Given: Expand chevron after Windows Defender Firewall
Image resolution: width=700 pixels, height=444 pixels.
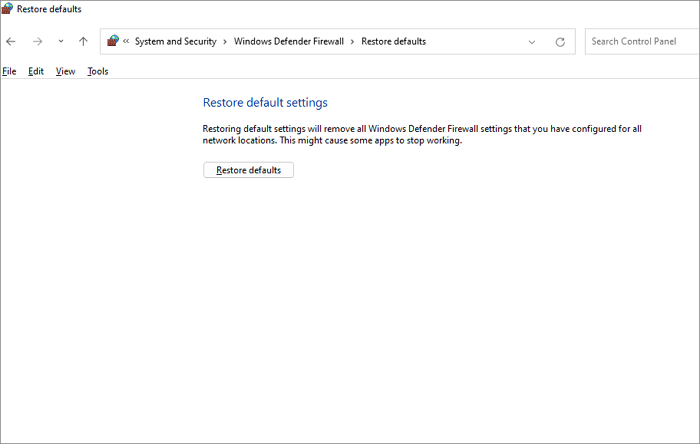Looking at the screenshot, I should [352, 42].
